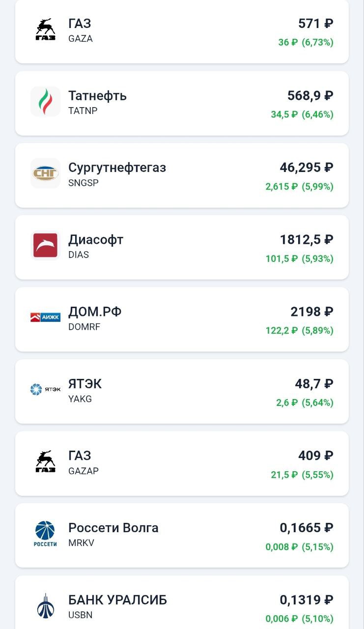Click the 1812,5 ₽ Диасофт price
The width and height of the screenshot is (364, 629).
(307, 240)
